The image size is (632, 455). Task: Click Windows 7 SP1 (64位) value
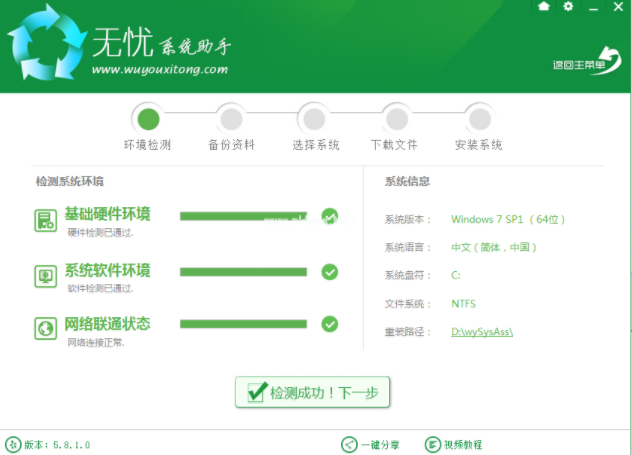click(x=508, y=220)
